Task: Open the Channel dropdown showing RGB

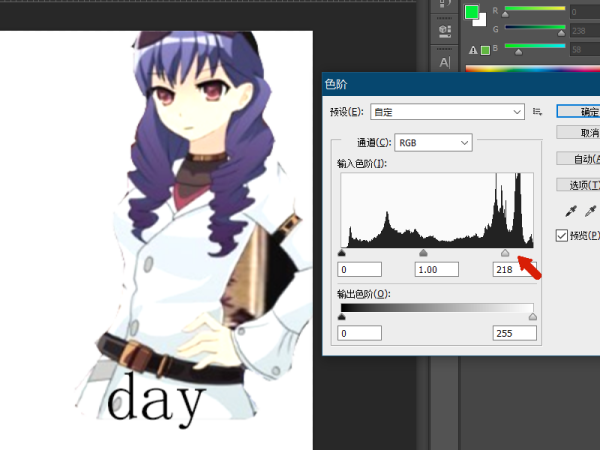Action: point(433,143)
